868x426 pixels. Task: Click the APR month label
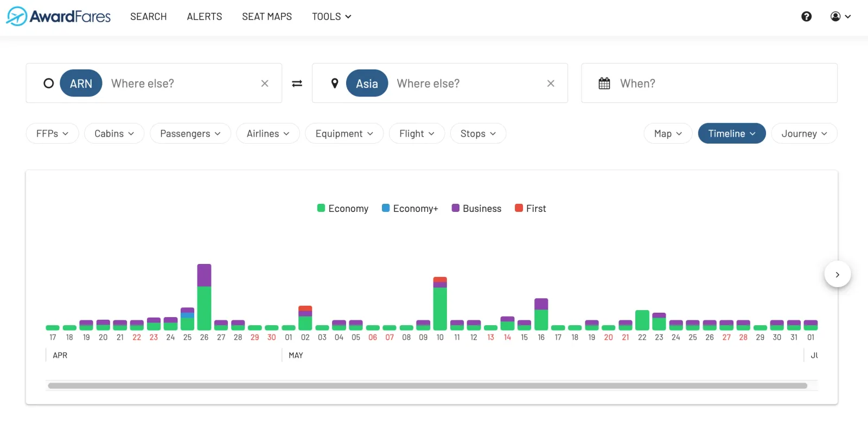[x=60, y=356]
